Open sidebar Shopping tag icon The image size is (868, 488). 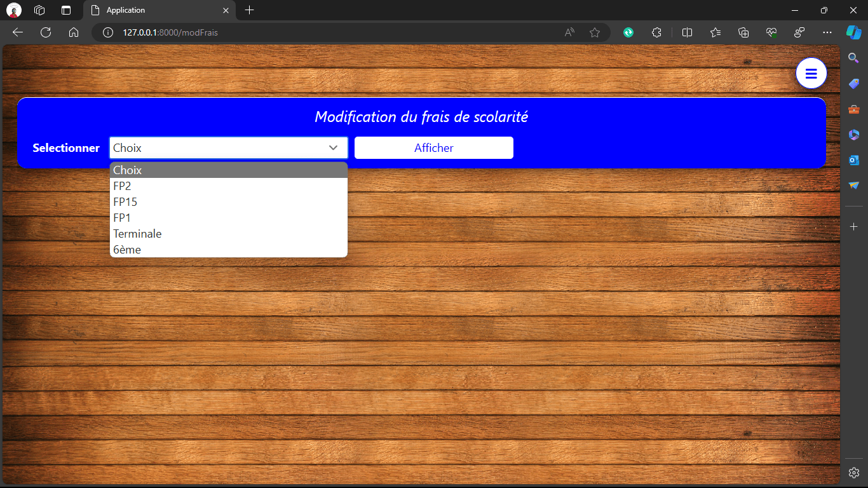pos(854,84)
